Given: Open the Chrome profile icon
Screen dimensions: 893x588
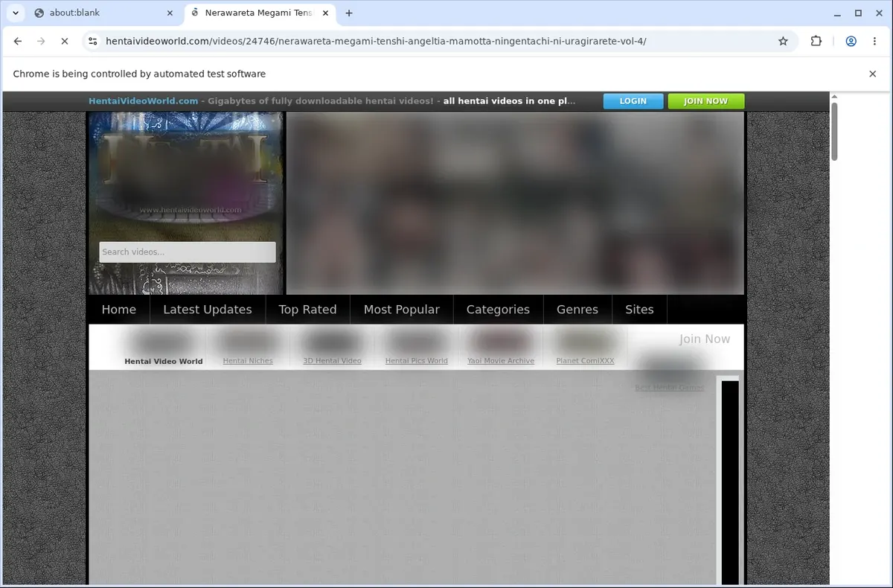Looking at the screenshot, I should 851,42.
